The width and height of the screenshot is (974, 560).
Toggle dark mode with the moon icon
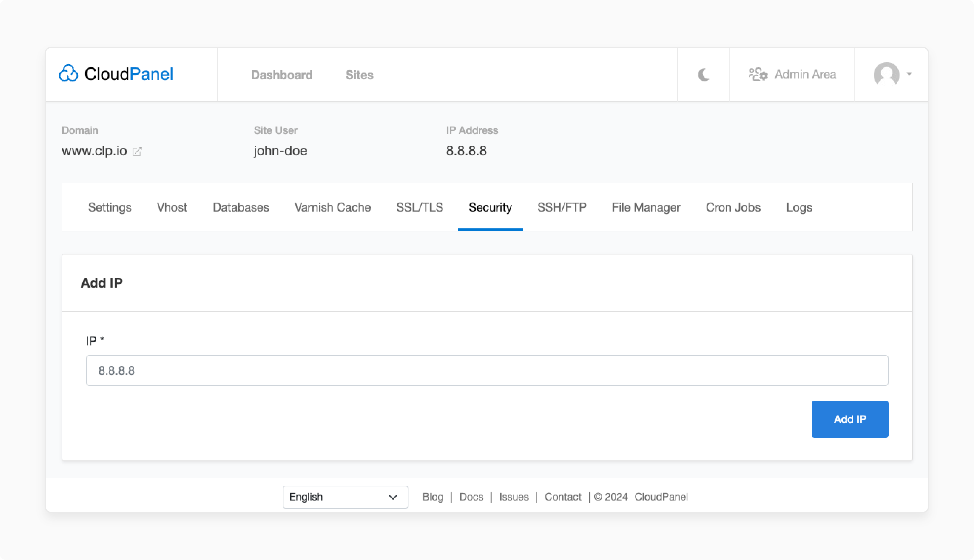point(703,75)
